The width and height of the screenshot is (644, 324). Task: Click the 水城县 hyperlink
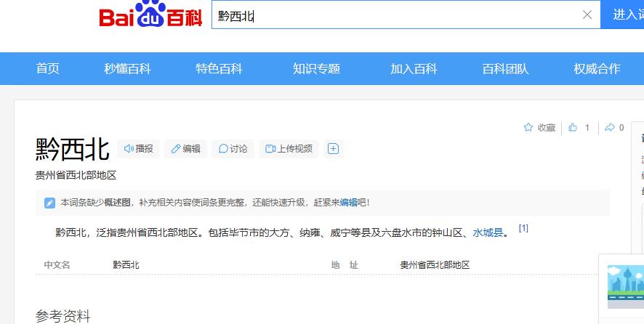[488, 233]
